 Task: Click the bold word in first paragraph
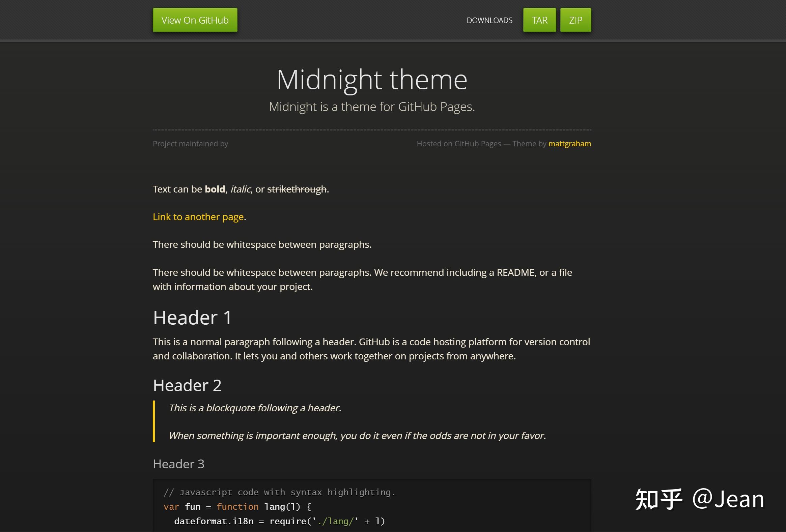click(215, 189)
